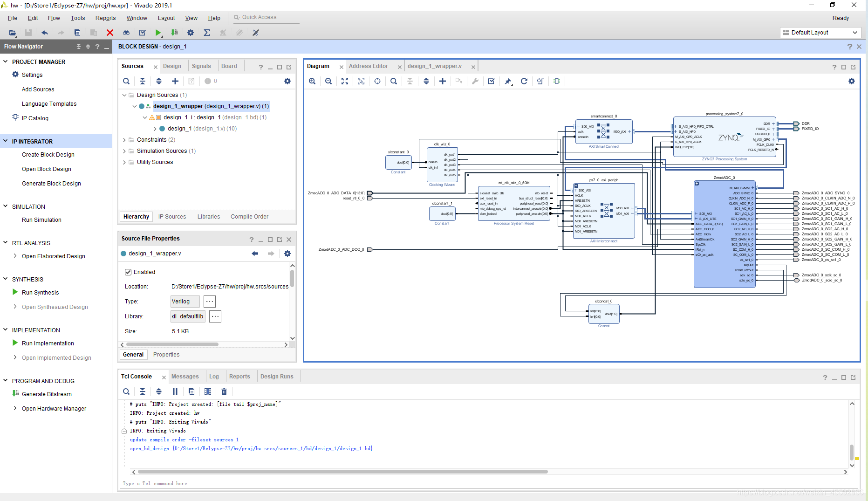Click Zoom Fit icon in diagram toolbar
This screenshot has height=501, width=868.
(345, 81)
